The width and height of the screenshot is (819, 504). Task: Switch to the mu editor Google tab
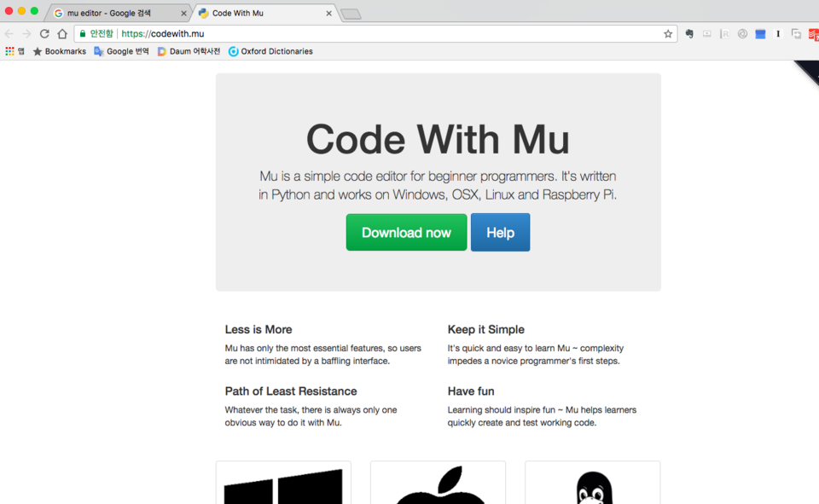click(x=118, y=13)
